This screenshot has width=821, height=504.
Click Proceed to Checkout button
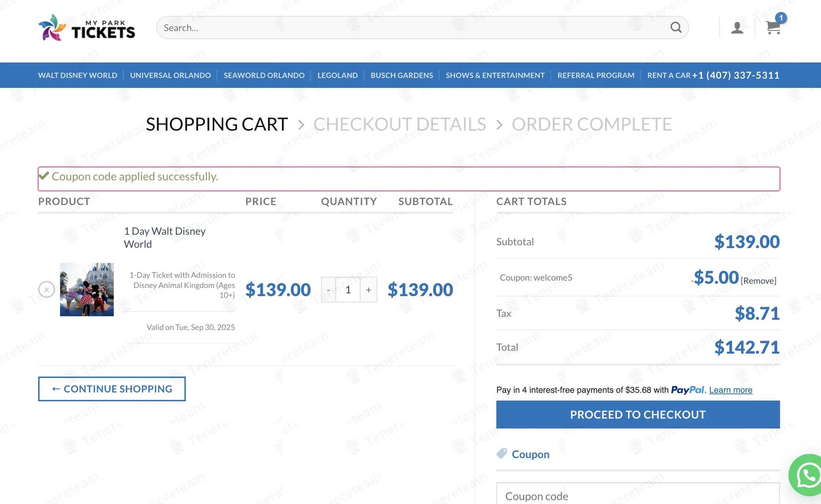pos(638,414)
